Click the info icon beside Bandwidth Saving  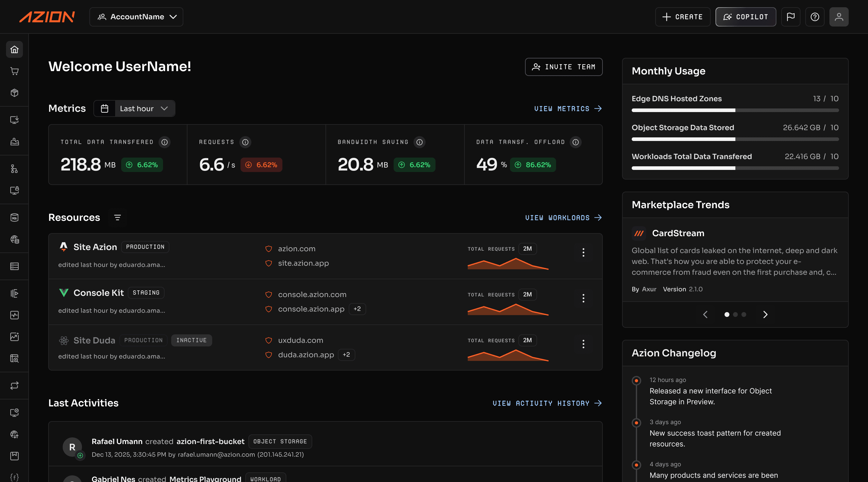point(419,142)
